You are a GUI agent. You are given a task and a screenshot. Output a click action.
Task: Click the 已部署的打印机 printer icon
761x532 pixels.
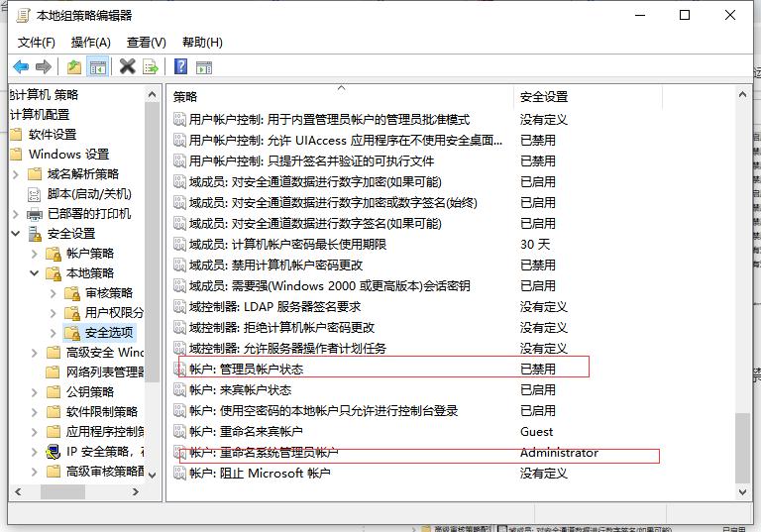click(x=35, y=214)
